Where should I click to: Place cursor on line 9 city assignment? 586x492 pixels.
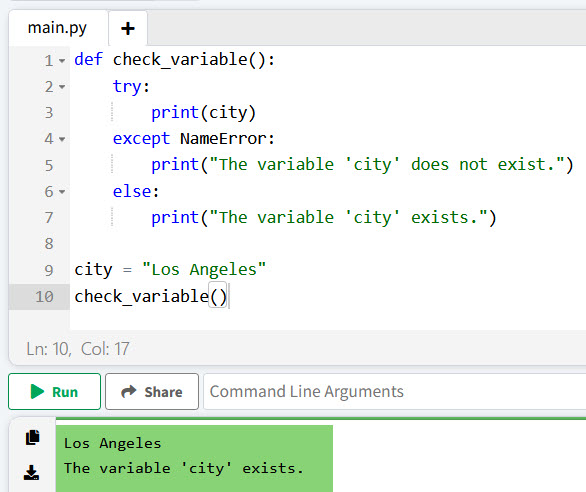point(170,270)
